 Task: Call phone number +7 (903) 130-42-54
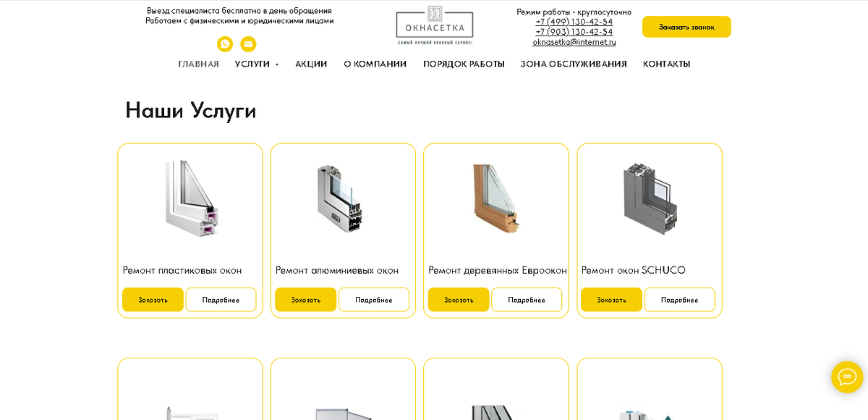tap(574, 32)
